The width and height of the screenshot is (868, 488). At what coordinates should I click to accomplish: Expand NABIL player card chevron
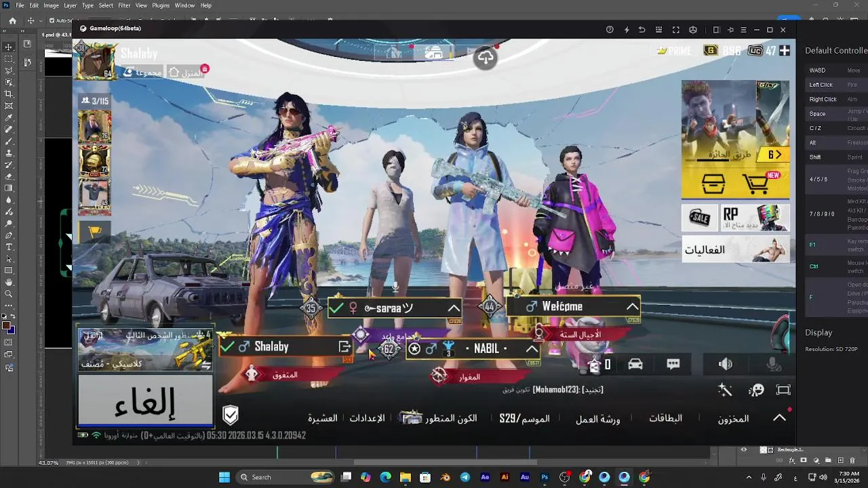point(531,349)
